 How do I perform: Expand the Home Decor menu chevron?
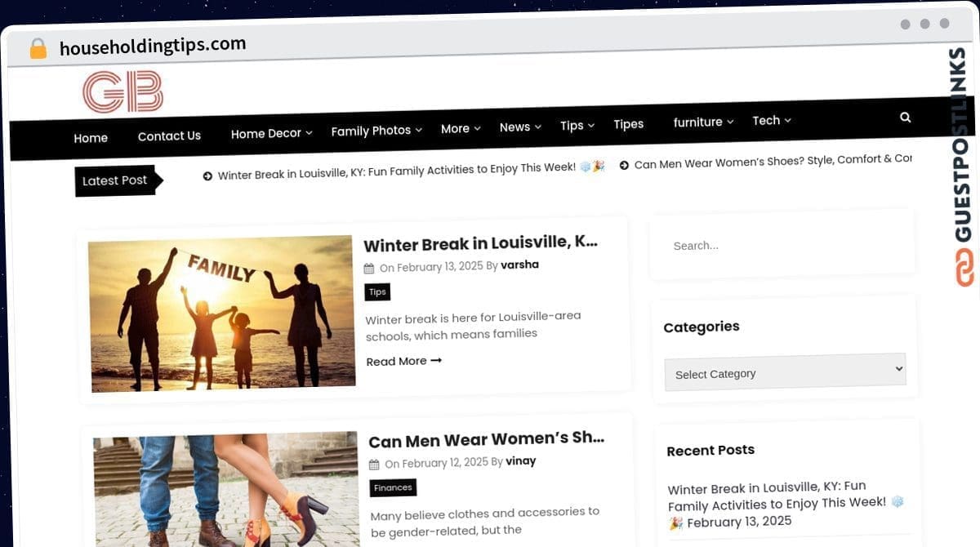[x=310, y=133]
